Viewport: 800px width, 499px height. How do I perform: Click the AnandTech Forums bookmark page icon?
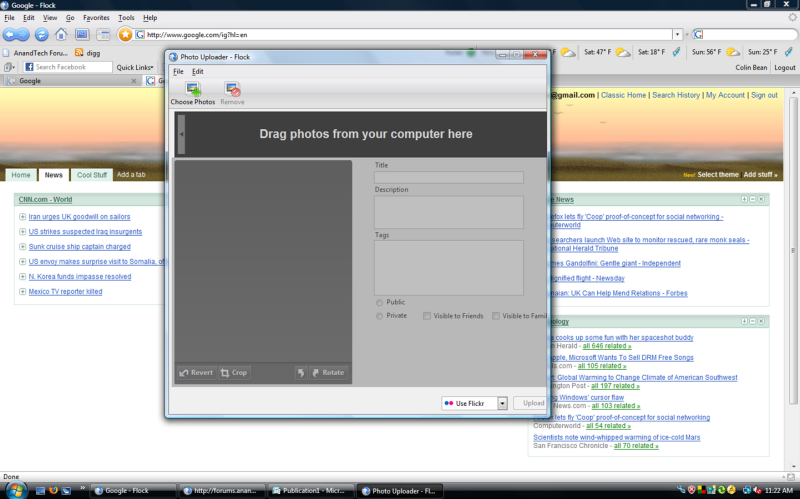(x=6, y=53)
